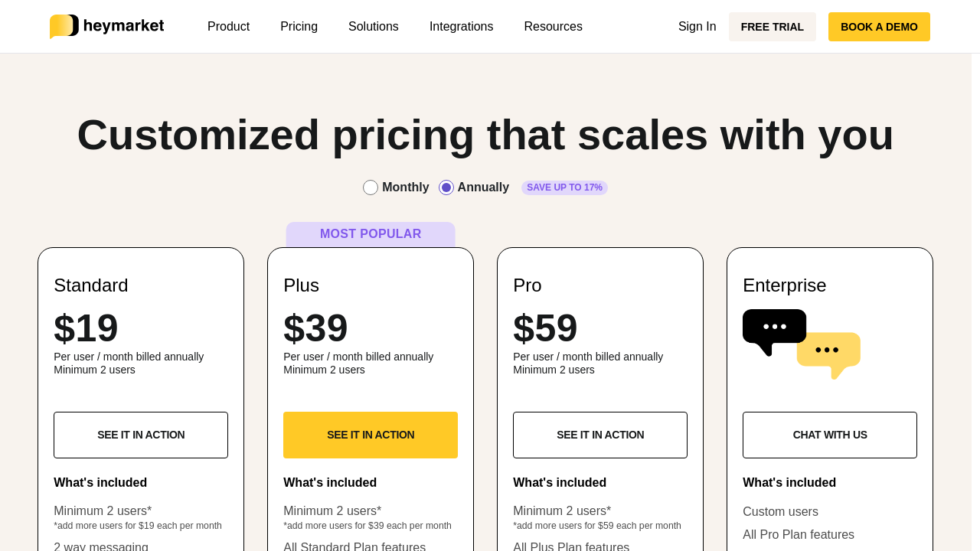See Pro plan in action
The image size is (980, 551).
coord(600,435)
